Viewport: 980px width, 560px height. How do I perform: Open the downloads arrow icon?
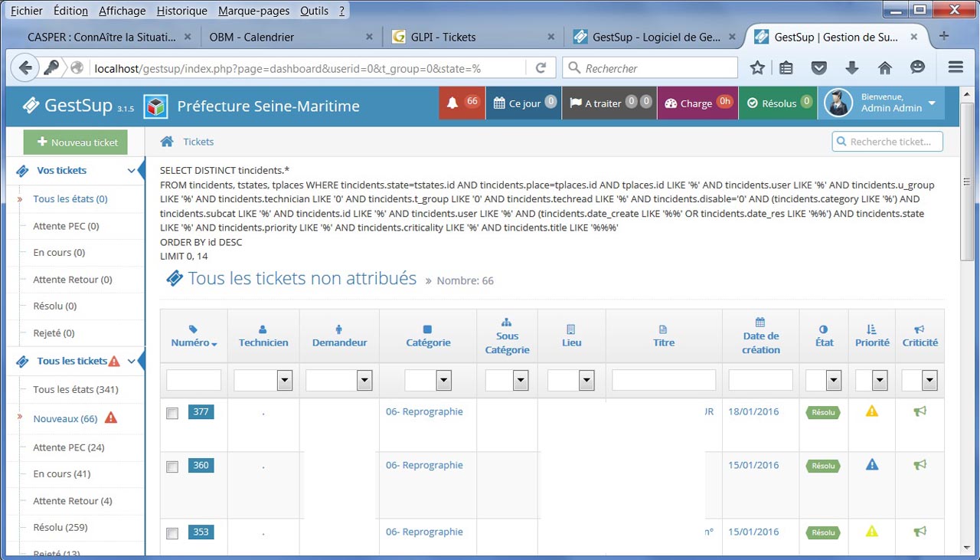click(x=851, y=68)
